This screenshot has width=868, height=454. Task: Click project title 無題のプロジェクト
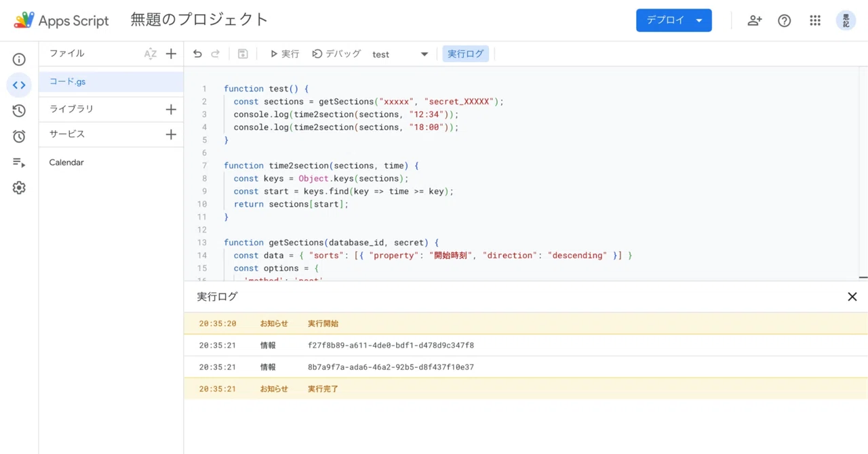[x=199, y=20]
